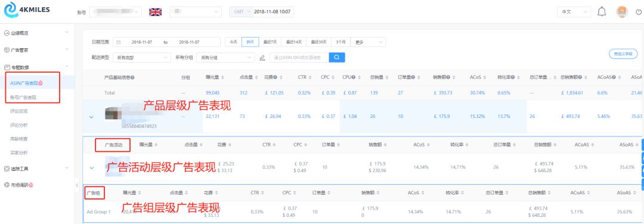Click the calendar icon in date range

point(119,42)
